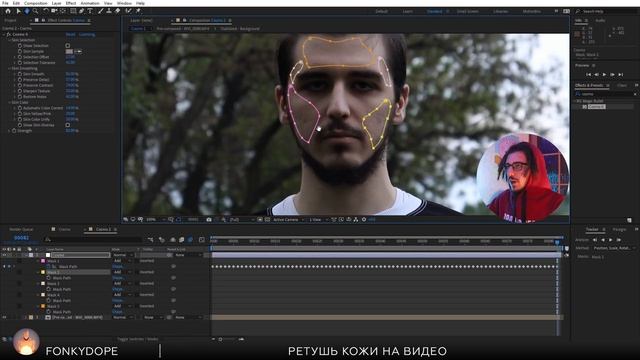
Task: Select the Zoom magnifier tool
Action: (x=36, y=11)
